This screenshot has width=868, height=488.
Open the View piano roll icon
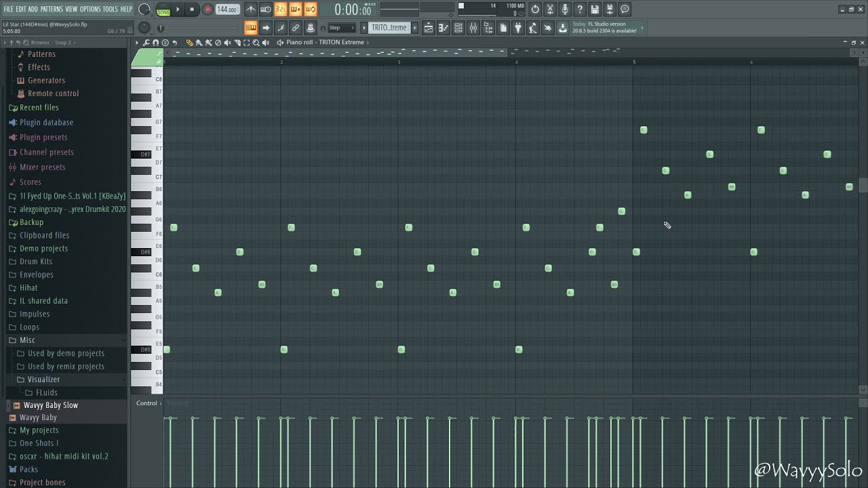443,28
